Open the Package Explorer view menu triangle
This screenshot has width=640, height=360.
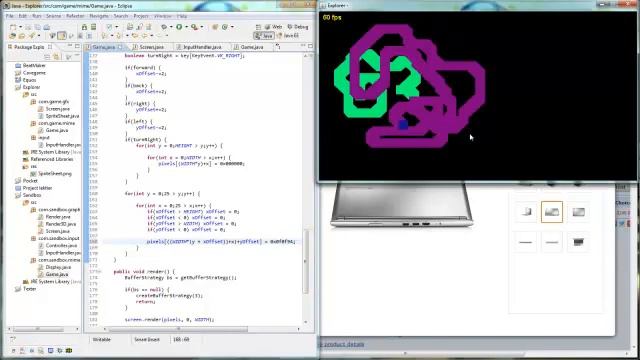coord(68,57)
